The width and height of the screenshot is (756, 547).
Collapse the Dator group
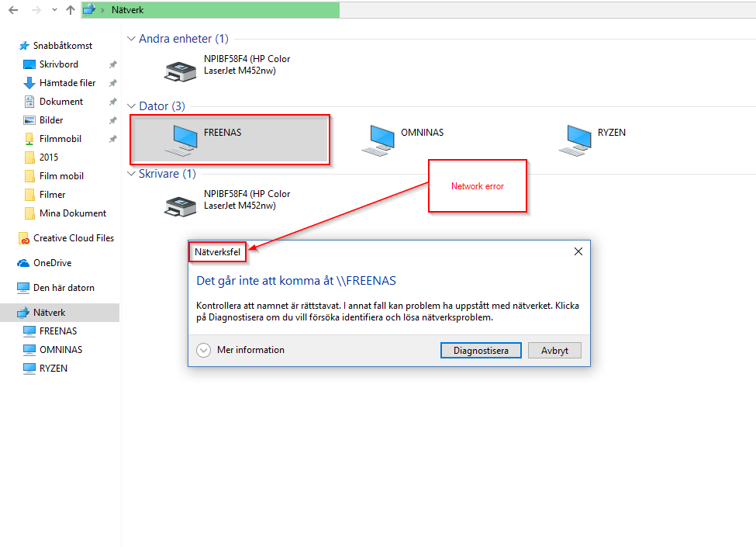131,106
